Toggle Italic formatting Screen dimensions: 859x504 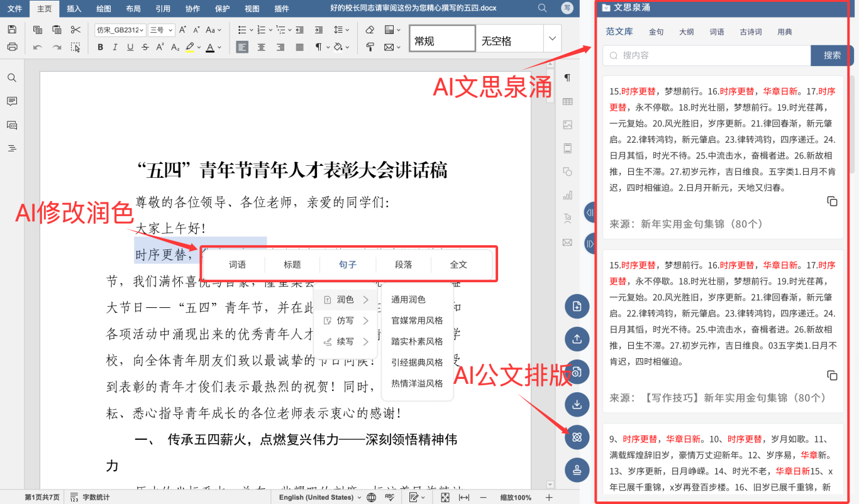point(115,47)
